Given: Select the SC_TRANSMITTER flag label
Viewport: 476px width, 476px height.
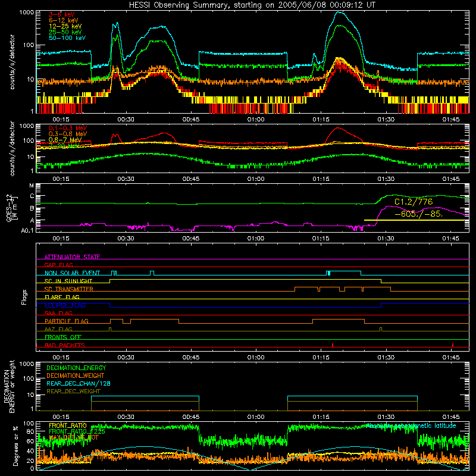Looking at the screenshot, I should (x=69, y=289).
